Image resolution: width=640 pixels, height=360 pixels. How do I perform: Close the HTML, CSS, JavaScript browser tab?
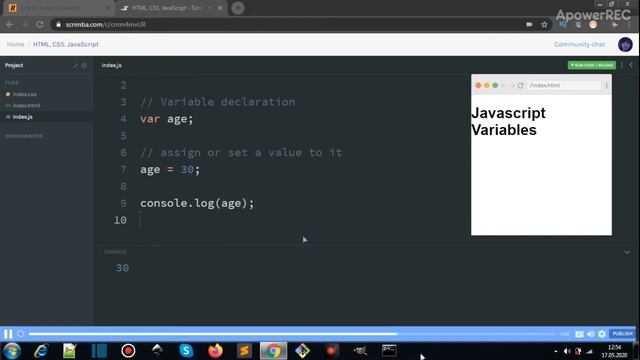click(220, 8)
